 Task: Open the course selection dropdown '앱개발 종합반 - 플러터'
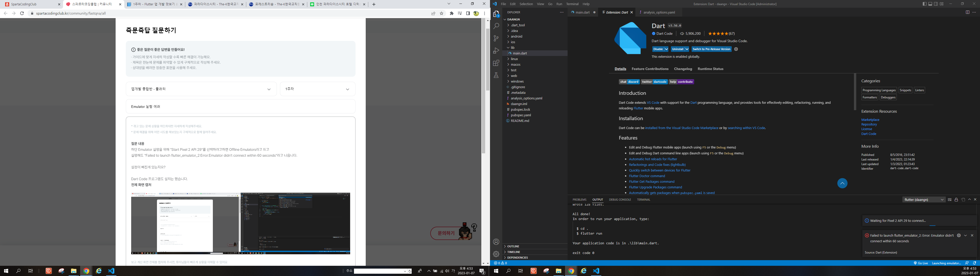point(201,89)
